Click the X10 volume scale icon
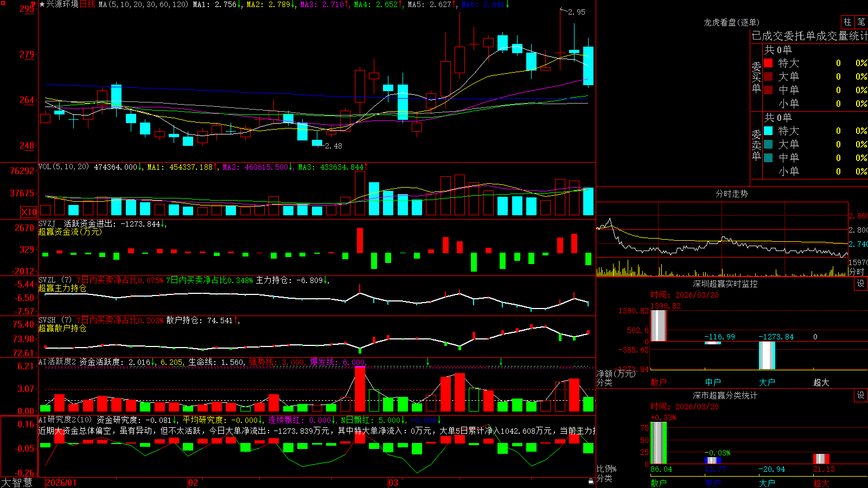This screenshot has width=868, height=488. pyautogui.click(x=29, y=212)
